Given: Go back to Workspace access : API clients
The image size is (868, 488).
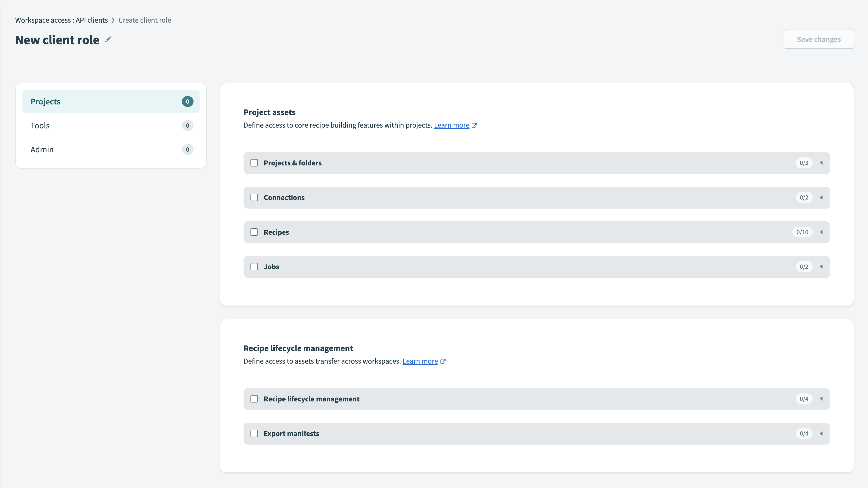Looking at the screenshot, I should point(61,20).
